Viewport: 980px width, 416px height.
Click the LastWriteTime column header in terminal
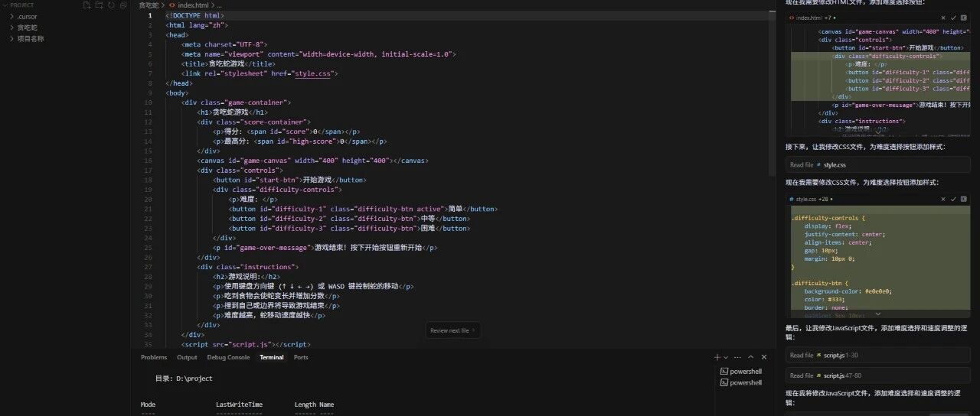coord(239,405)
